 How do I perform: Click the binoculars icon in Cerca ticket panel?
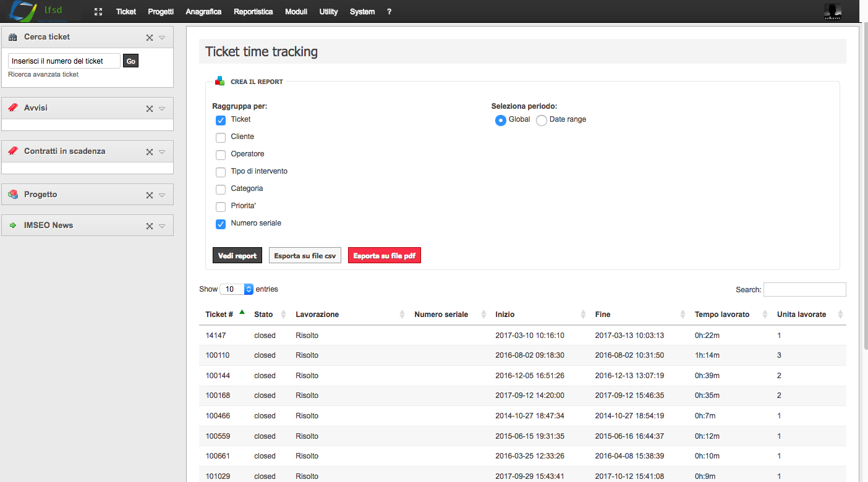(12, 36)
